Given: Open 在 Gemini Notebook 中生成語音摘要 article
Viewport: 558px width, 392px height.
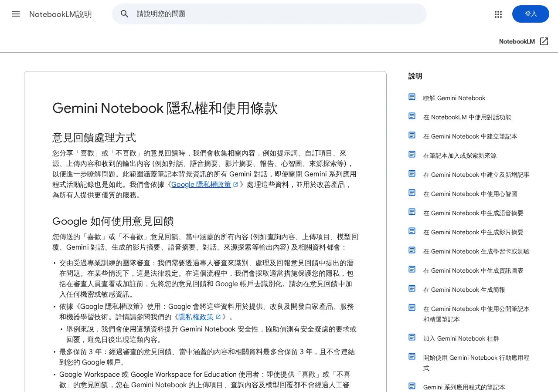Looking at the screenshot, I should coord(473,213).
